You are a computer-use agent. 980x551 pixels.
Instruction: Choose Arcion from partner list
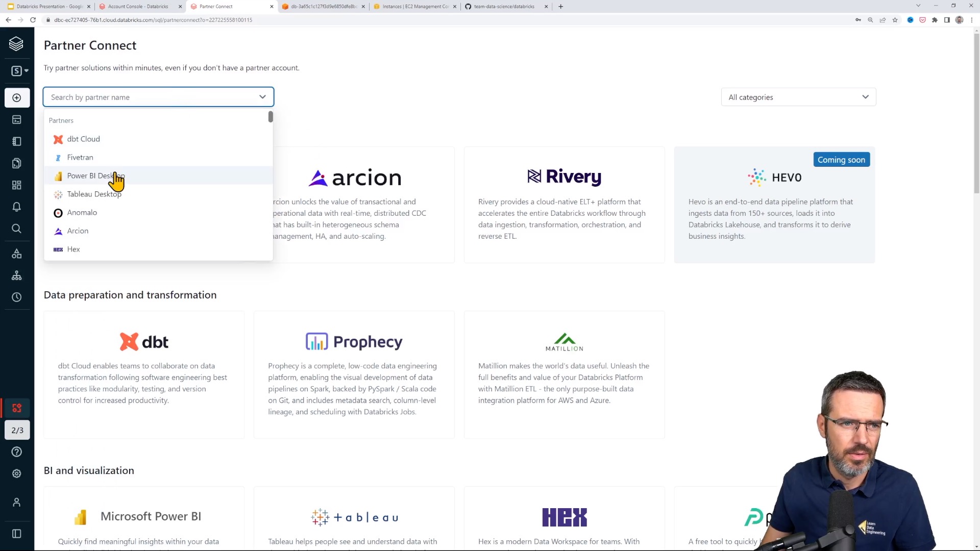tap(158, 231)
